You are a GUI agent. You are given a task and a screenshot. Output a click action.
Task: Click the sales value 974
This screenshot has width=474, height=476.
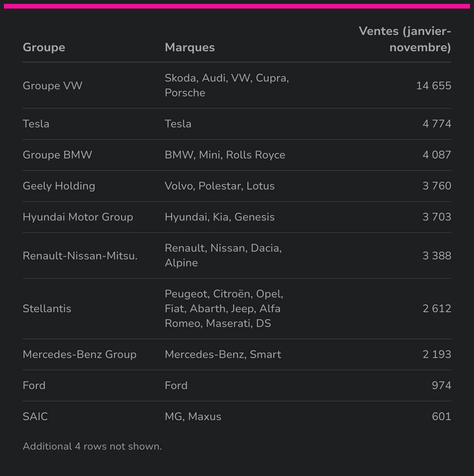[441, 386]
